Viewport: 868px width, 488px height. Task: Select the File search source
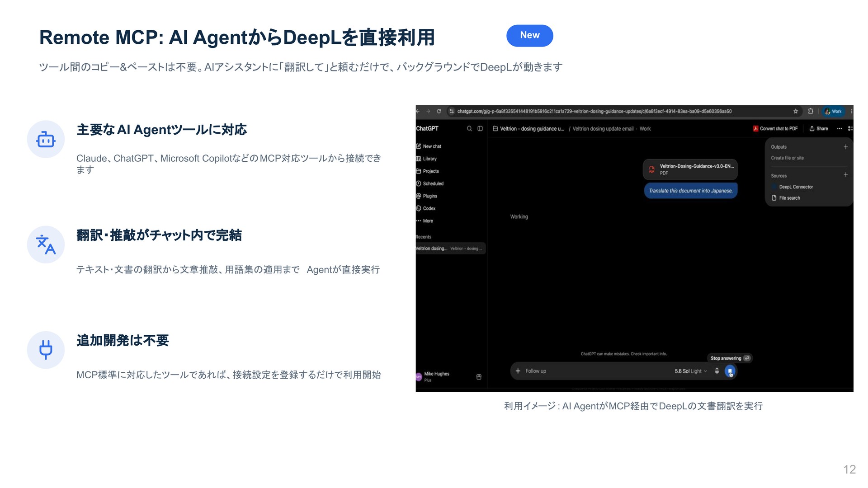pyautogui.click(x=786, y=198)
